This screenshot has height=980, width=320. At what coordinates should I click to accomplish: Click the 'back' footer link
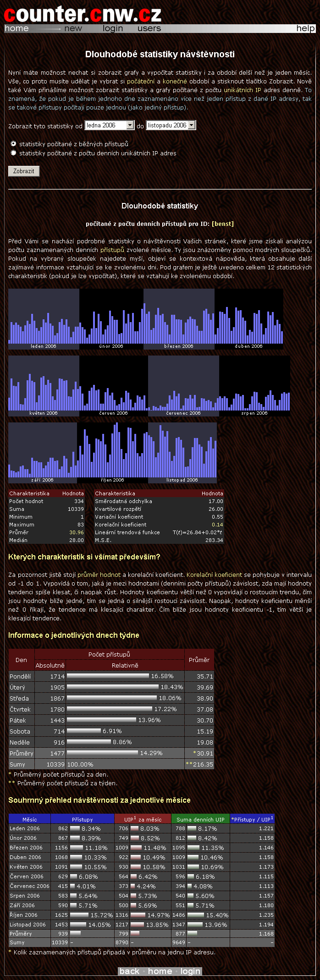coord(129,971)
